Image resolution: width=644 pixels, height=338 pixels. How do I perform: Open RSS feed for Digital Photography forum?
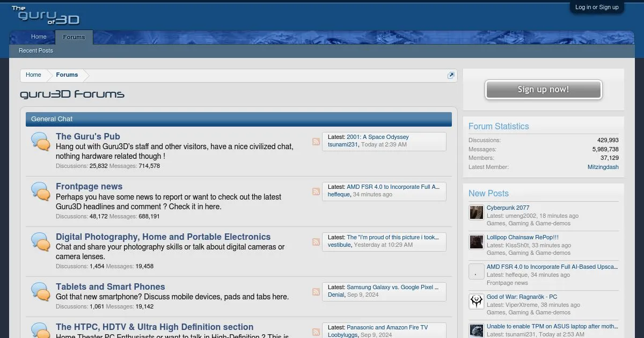tap(316, 242)
